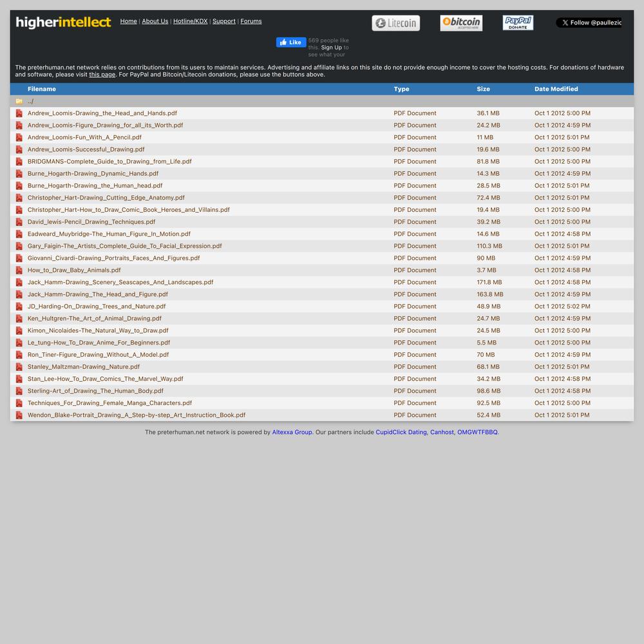Image resolution: width=644 pixels, height=644 pixels.
Task: Open Burne_Hogarth-Drawing_the_Human_head.pdf
Action: [95, 185]
